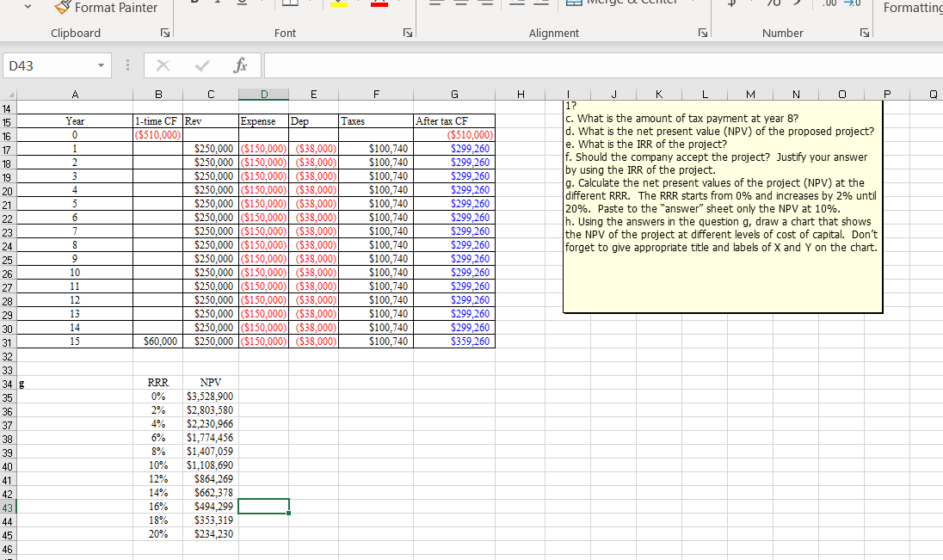943x560 pixels.
Task: Click the Select All corner triangle
Action: tap(8, 95)
